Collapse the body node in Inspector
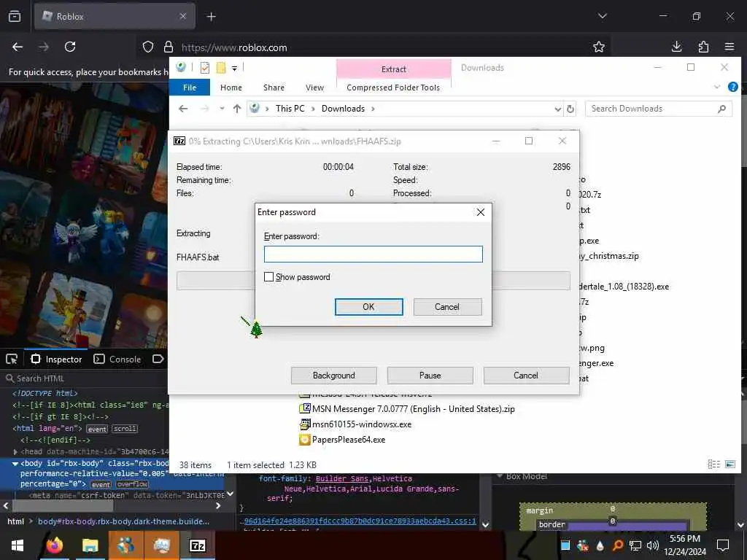The height and width of the screenshot is (560, 747). [15, 463]
